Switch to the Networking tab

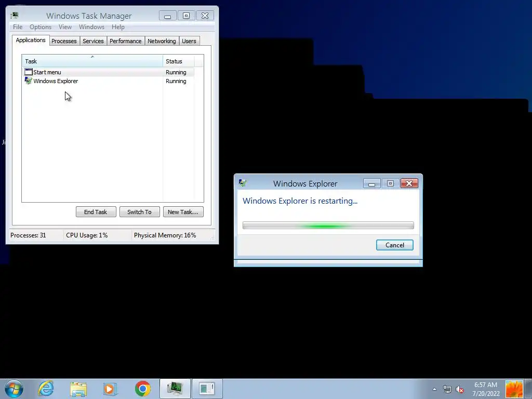click(x=162, y=41)
